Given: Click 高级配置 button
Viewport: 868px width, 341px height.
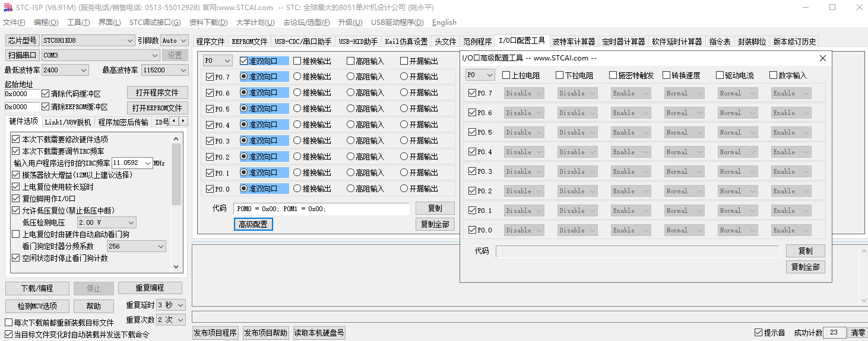Looking at the screenshot, I should coord(253,224).
